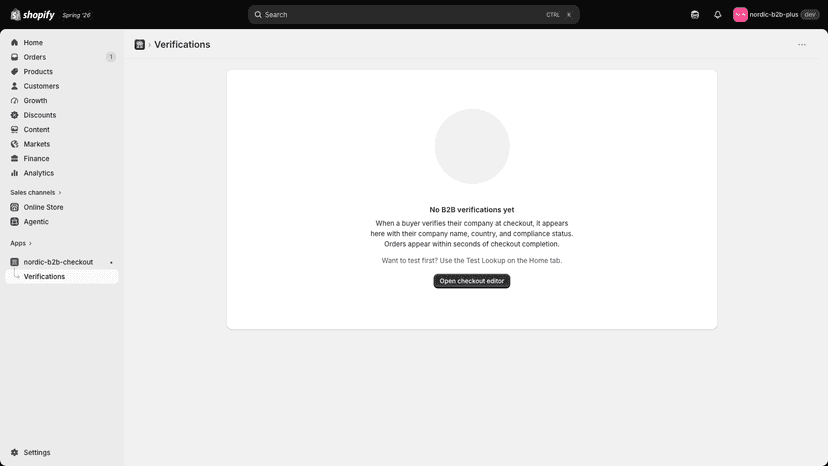Image resolution: width=828 pixels, height=466 pixels.
Task: Click Open checkout editor button
Action: (x=472, y=281)
